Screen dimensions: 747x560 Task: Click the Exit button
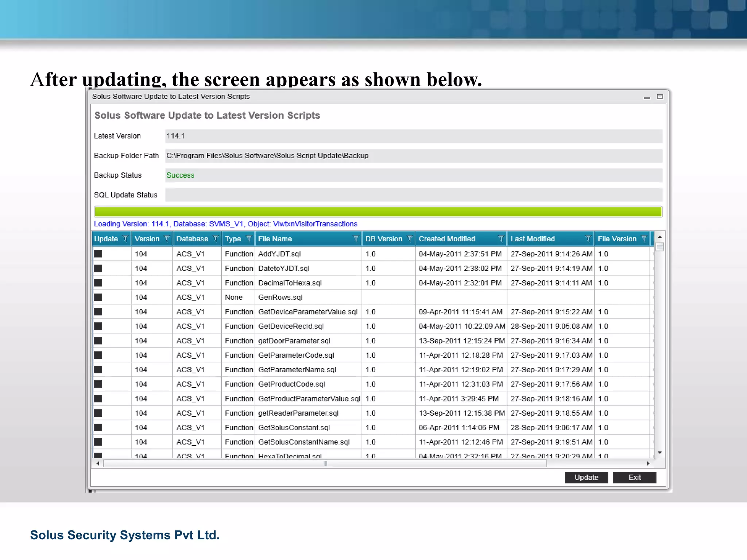[x=635, y=477]
